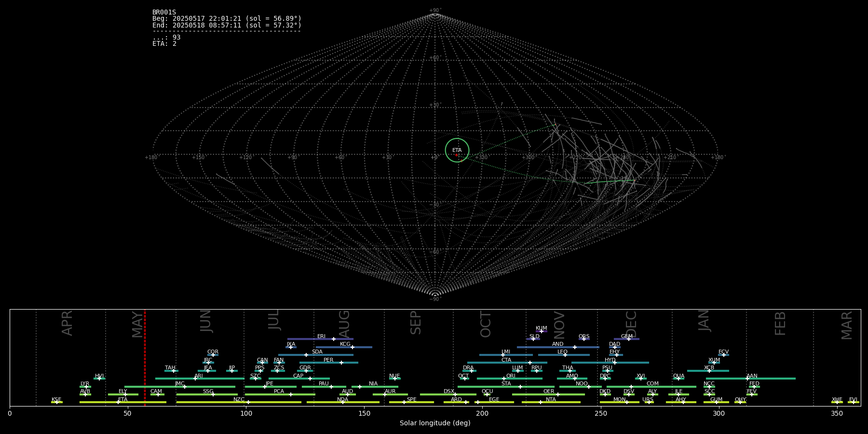
Task: Click the EVI shower label
Action: [853, 400]
